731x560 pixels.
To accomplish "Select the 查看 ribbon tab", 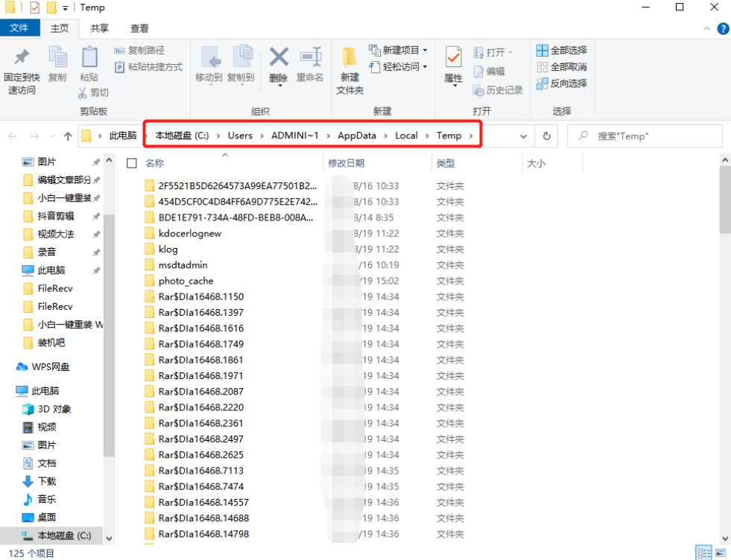I will point(139,28).
